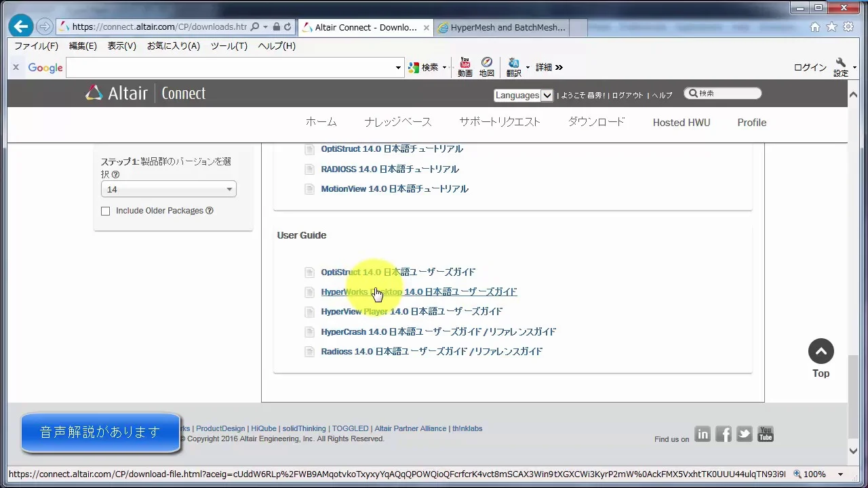Open the zoom level 100% dropdown

841,474
